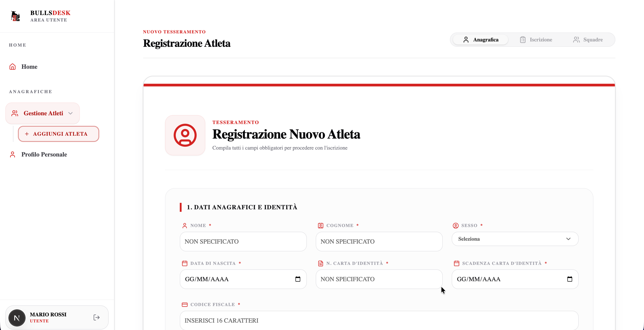The height and width of the screenshot is (330, 644).
Task: Click the card icon beside Codice Fiscale label
Action: tap(184, 304)
